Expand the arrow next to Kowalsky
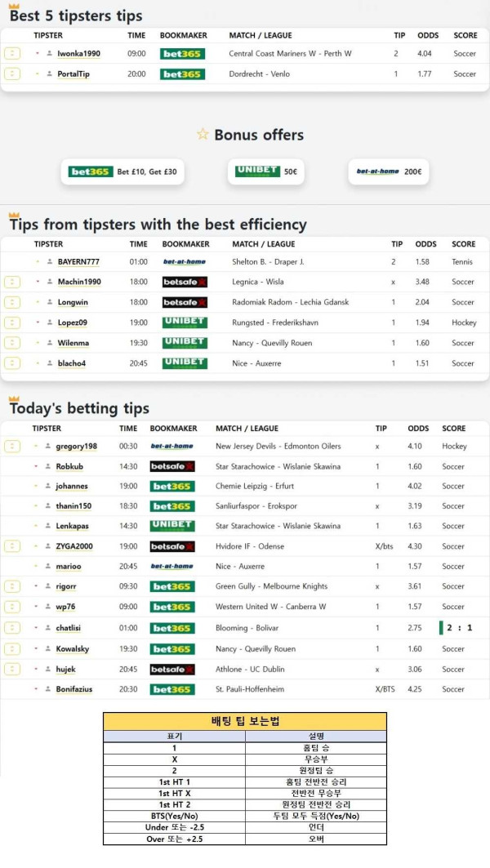The image size is (490, 868). pyautogui.click(x=36, y=649)
